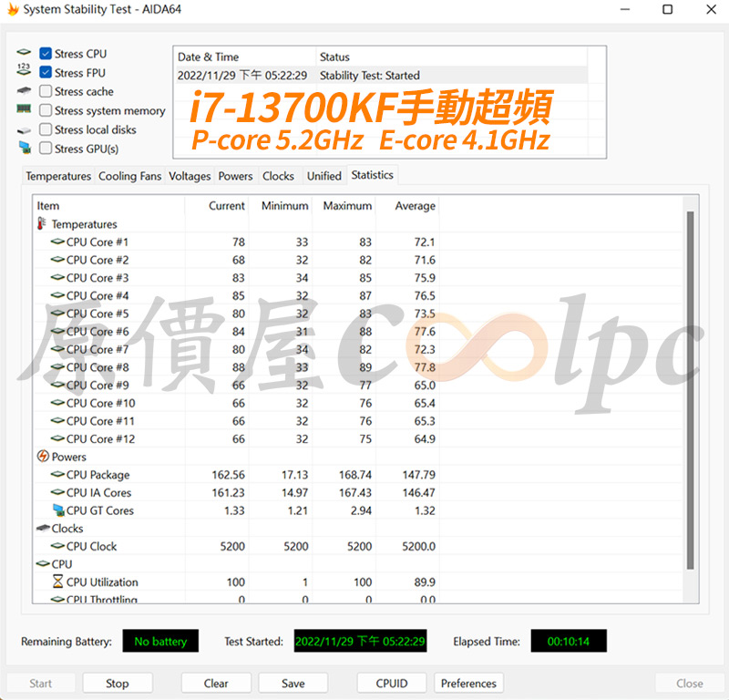Select the Unified tab
Screen dimensions: 729x700
tap(324, 176)
